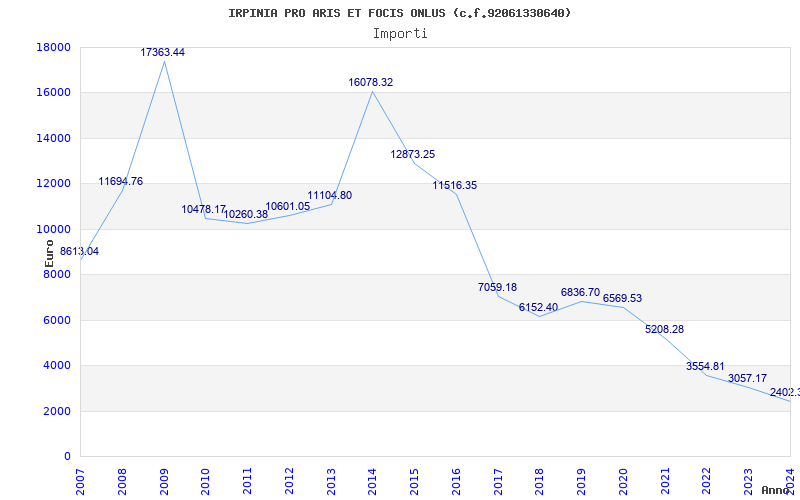Select the data label 6569.53
Image resolution: width=800 pixels, height=500 pixels.
pyautogui.click(x=622, y=298)
